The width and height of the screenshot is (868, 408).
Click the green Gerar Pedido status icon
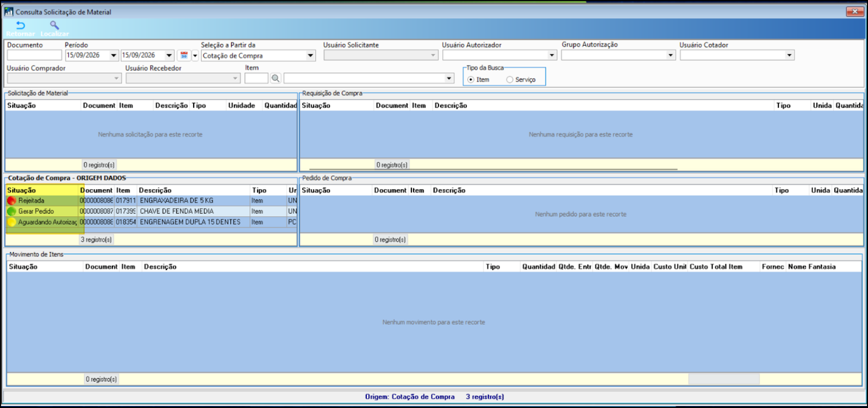click(x=12, y=211)
